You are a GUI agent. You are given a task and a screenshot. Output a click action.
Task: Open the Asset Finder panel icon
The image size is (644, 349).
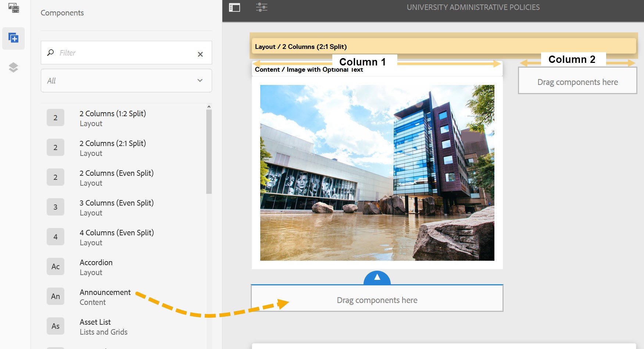14,8
